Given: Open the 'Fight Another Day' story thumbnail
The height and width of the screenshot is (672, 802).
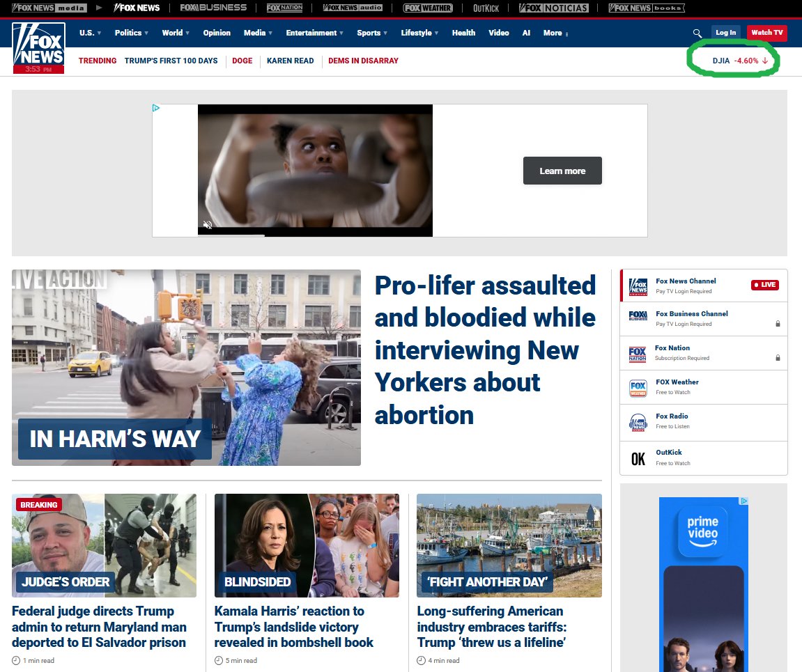Looking at the screenshot, I should [x=509, y=545].
